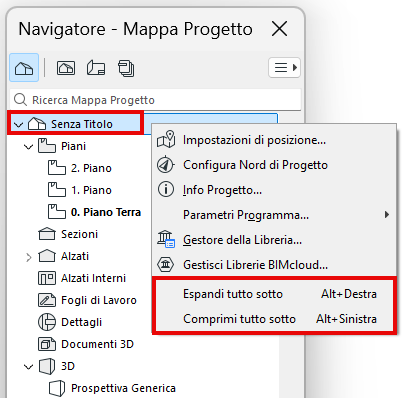Open the Parametri Programma submenu

tap(274, 215)
